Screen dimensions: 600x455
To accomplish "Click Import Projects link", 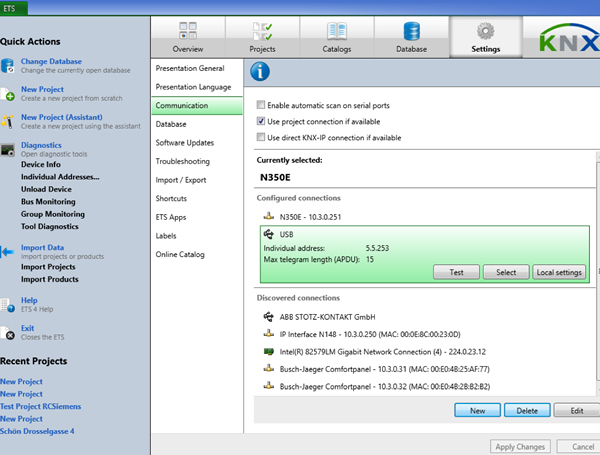I will tap(48, 267).
